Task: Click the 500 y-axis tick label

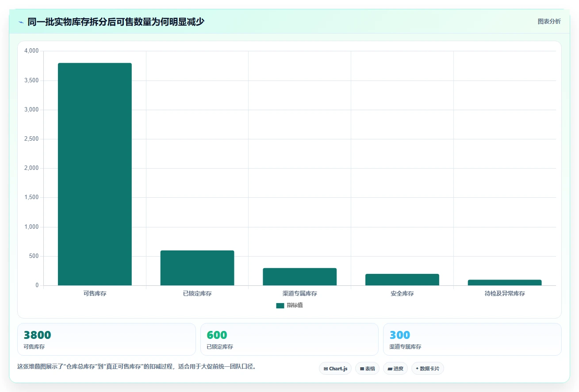Action: (x=34, y=256)
